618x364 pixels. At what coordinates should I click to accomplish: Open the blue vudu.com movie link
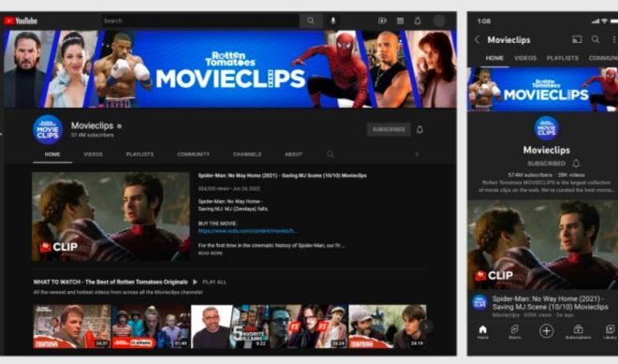[247, 231]
